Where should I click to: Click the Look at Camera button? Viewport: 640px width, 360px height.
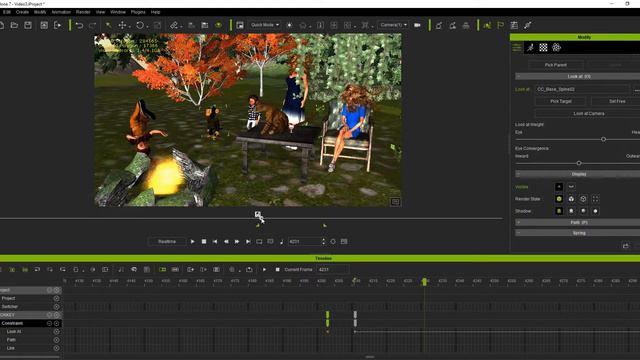589,113
